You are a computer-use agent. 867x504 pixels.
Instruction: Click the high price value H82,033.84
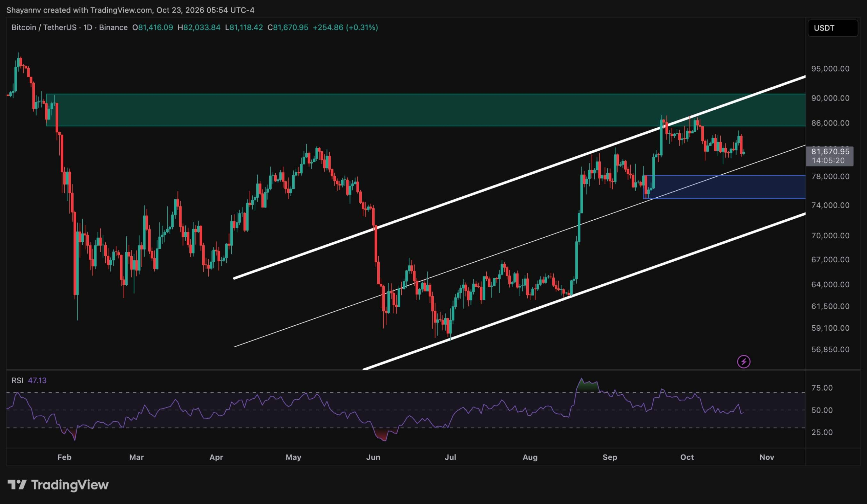click(199, 27)
